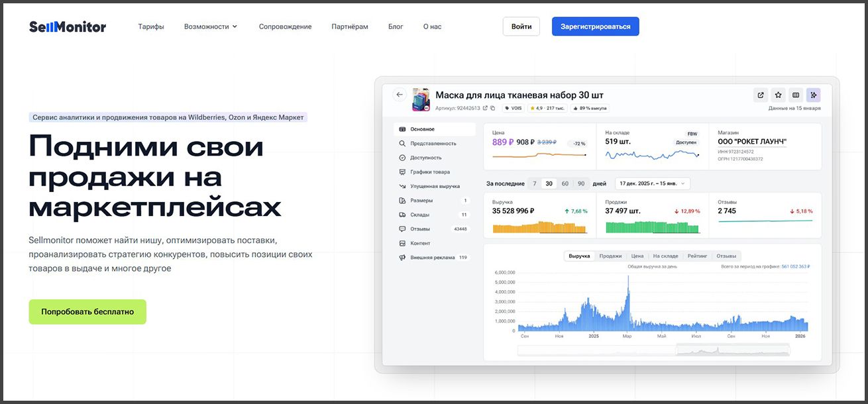This screenshot has width=868, height=404.
Task: Open the Блог page
Action: click(396, 26)
